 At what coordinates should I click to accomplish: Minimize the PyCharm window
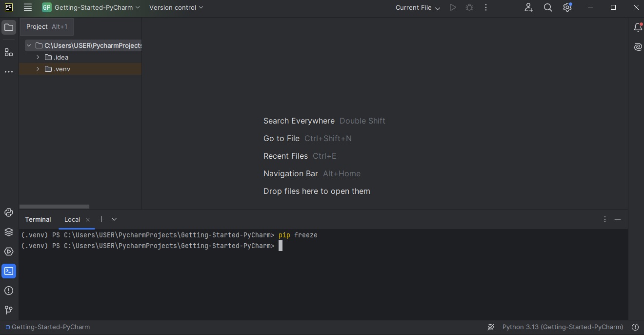[591, 7]
